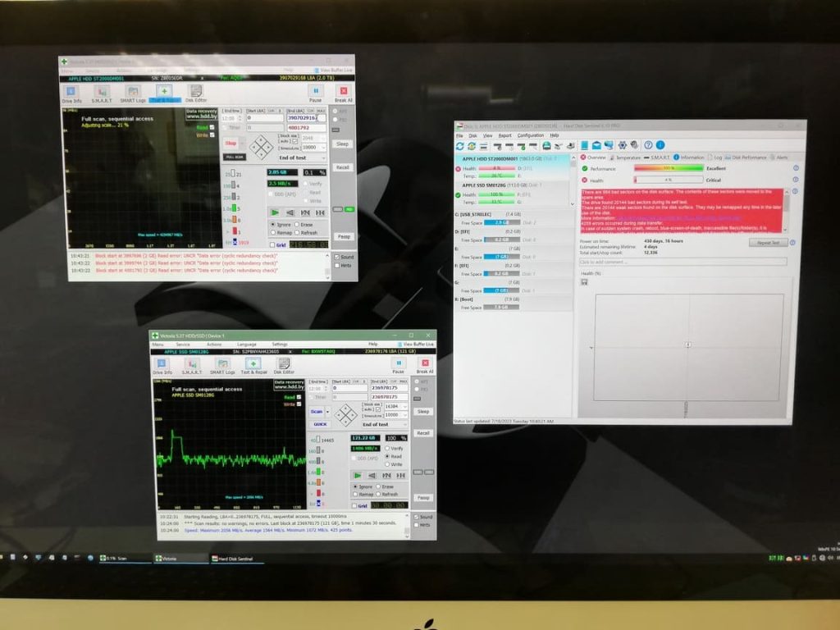Open the Language menu in the APPLE SSD Victoria window
The width and height of the screenshot is (840, 630).
[246, 344]
